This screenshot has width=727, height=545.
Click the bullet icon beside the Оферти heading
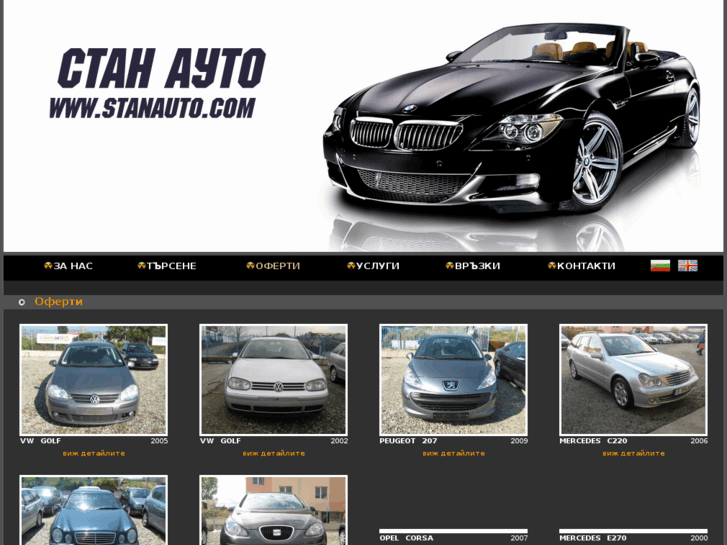coord(22,302)
